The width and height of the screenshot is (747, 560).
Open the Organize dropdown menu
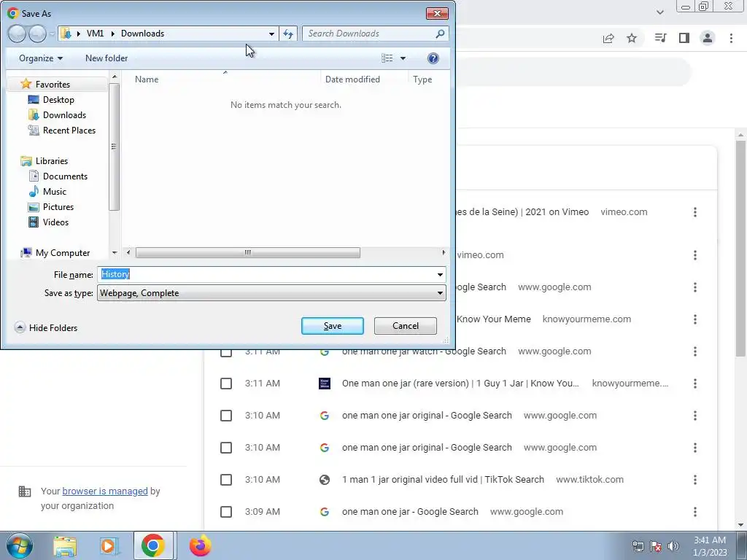pyautogui.click(x=41, y=58)
